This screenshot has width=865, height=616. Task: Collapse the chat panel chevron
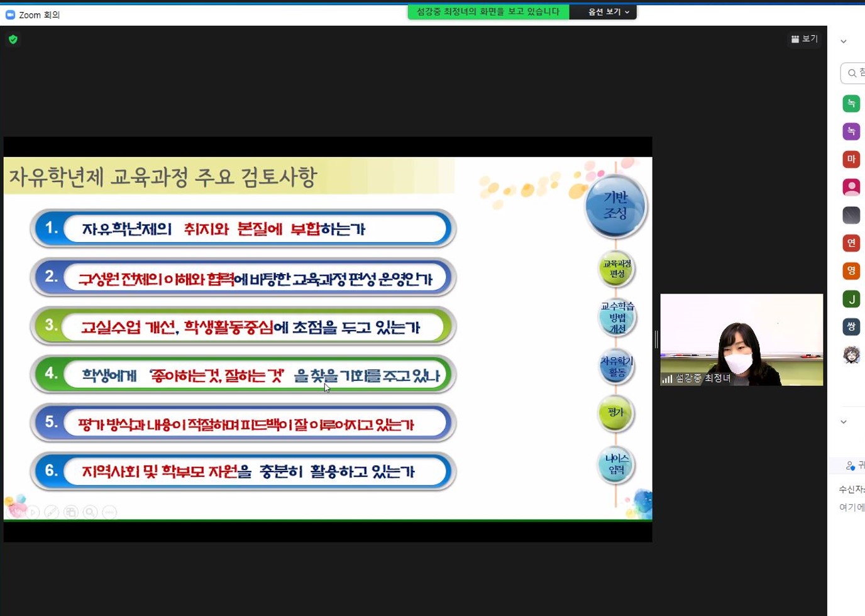click(x=844, y=422)
